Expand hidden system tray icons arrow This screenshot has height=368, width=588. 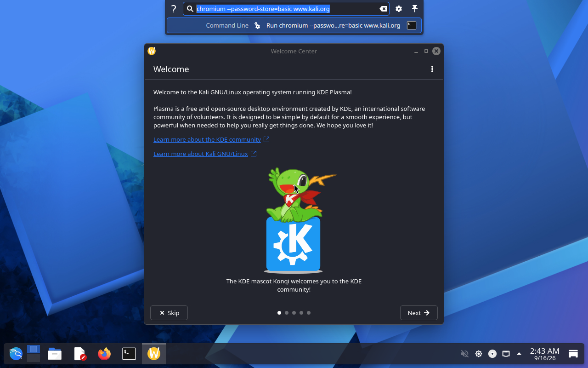click(x=519, y=354)
